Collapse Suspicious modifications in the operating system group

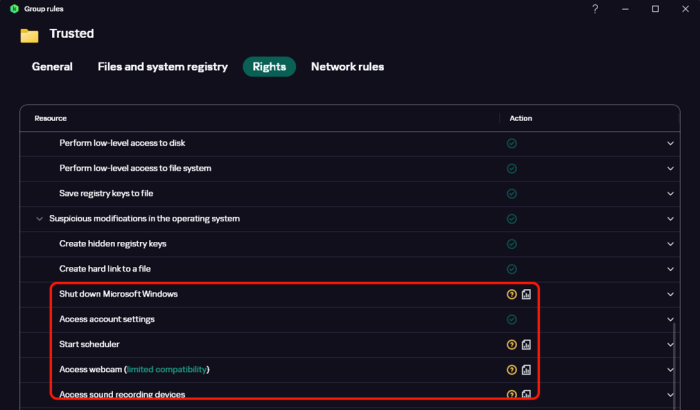pos(39,218)
